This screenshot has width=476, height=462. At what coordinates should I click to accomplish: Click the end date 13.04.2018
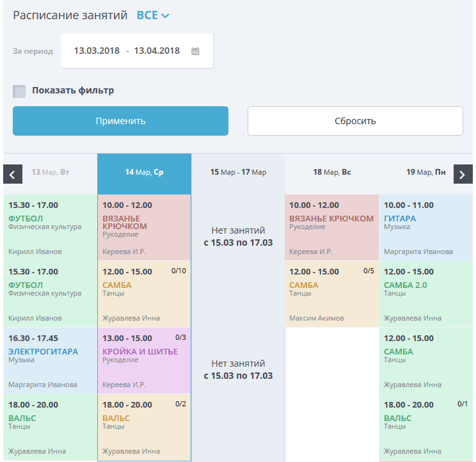tap(157, 51)
